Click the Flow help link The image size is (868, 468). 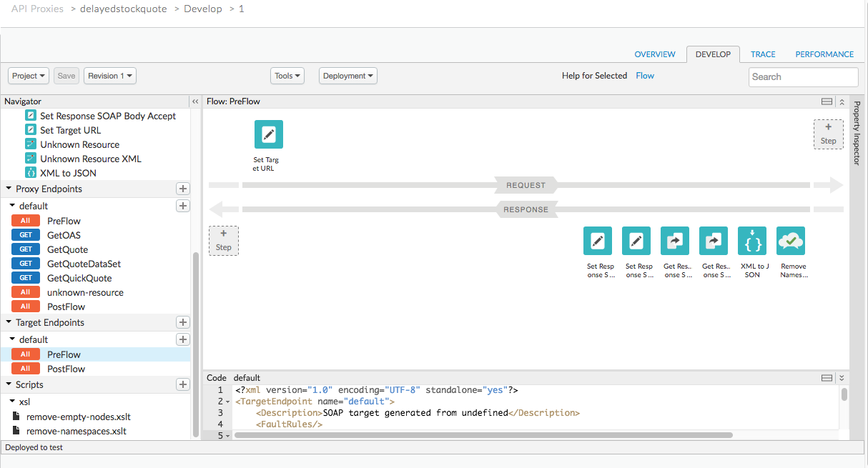tap(644, 75)
